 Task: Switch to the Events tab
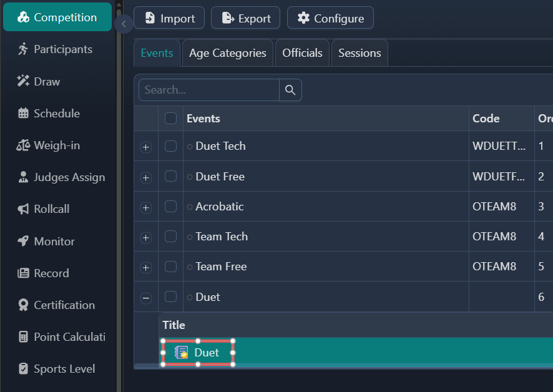[157, 53]
